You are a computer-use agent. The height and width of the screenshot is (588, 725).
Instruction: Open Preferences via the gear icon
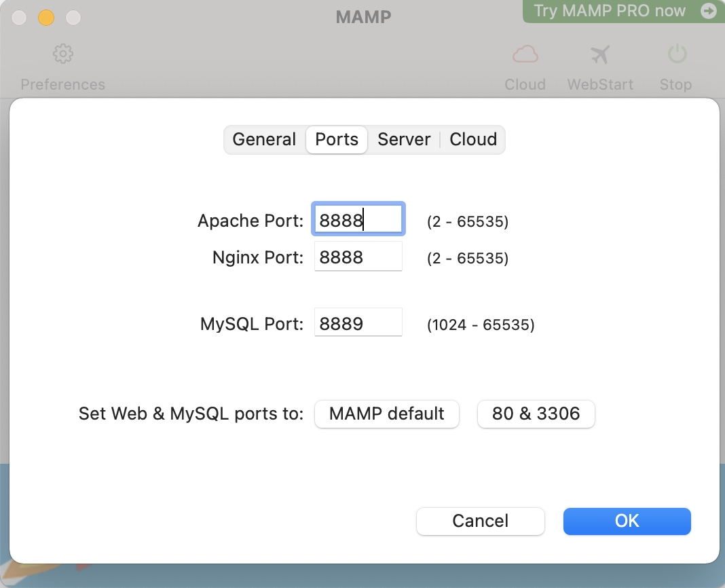coord(63,54)
